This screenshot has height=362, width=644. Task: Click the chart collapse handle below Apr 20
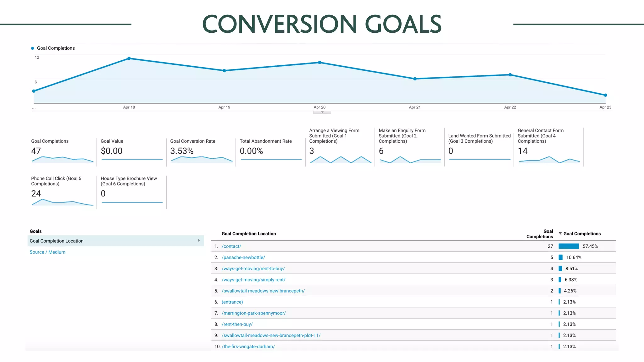[322, 112]
